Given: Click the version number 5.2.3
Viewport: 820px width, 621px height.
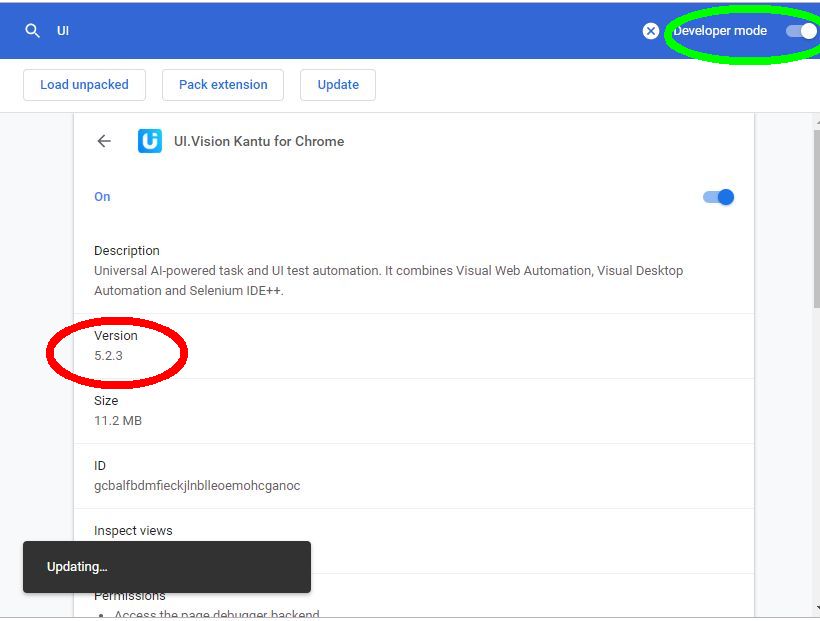Looking at the screenshot, I should click(x=108, y=356).
